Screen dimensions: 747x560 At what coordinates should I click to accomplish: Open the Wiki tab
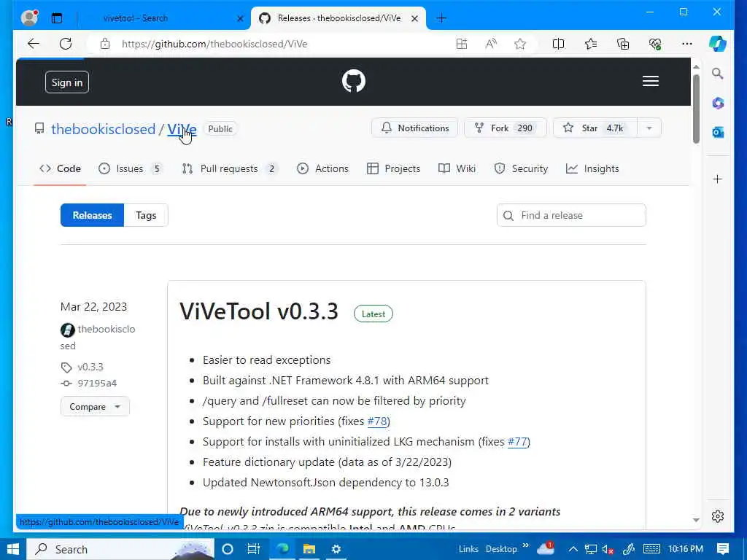pyautogui.click(x=457, y=168)
